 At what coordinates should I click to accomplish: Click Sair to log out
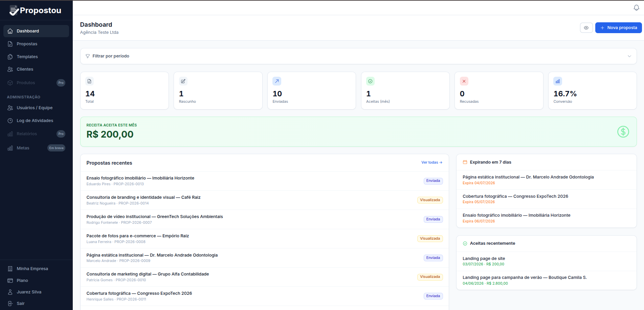point(36,304)
